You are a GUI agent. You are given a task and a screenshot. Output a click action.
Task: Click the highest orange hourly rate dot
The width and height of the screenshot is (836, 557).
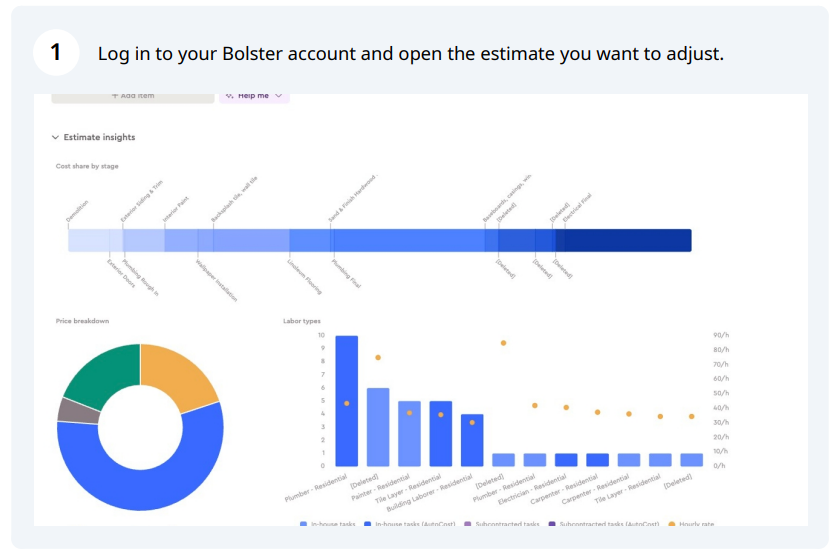click(503, 343)
